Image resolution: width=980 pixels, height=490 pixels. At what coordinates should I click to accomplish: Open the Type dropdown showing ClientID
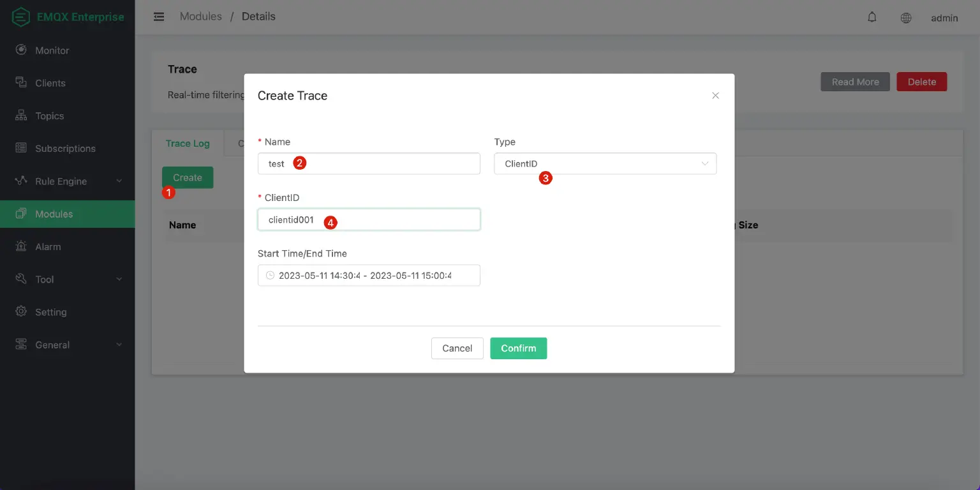pos(605,163)
